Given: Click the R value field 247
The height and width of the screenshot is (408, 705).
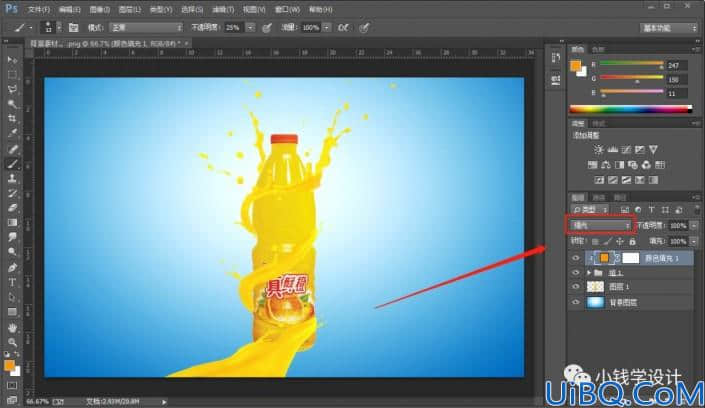Looking at the screenshot, I should (x=676, y=66).
